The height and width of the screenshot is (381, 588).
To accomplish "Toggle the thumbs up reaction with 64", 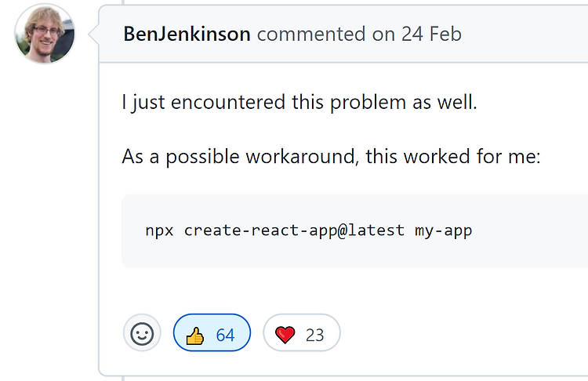I will (212, 332).
